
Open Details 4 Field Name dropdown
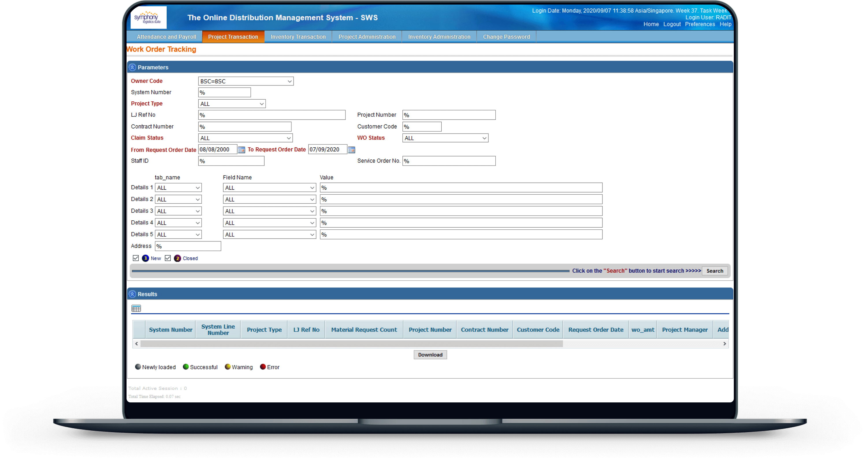pos(269,223)
